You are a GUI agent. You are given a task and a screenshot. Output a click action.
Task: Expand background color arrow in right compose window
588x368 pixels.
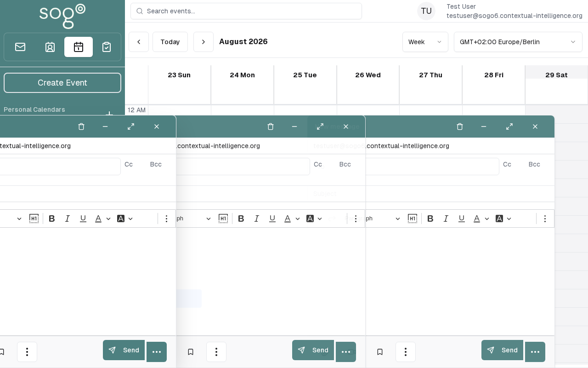click(x=509, y=218)
